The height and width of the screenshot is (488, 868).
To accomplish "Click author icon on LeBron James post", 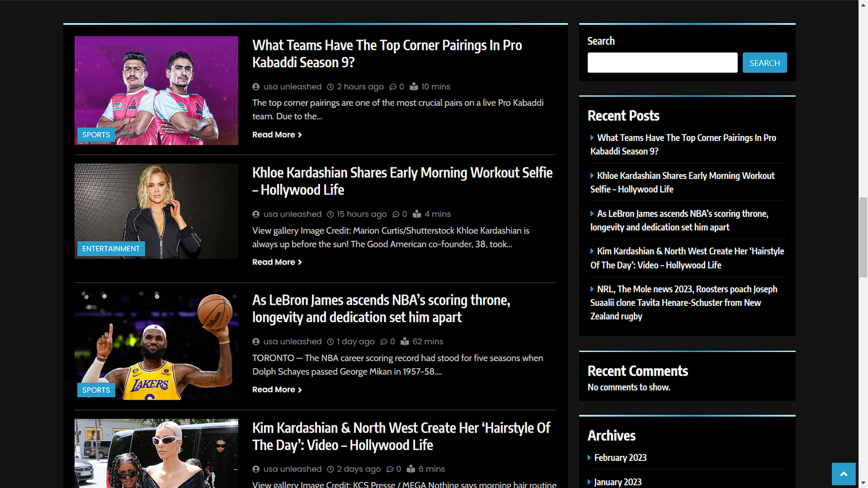I will pos(256,342).
